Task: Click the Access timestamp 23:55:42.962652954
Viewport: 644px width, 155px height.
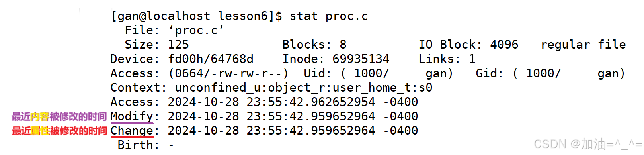Action: pyautogui.click(x=311, y=102)
